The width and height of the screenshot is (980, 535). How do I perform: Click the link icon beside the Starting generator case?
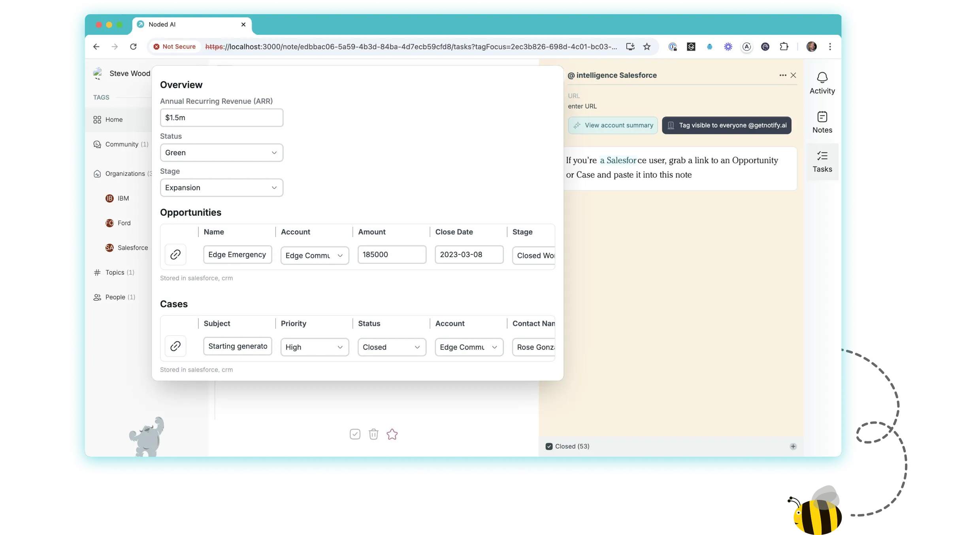[175, 346]
